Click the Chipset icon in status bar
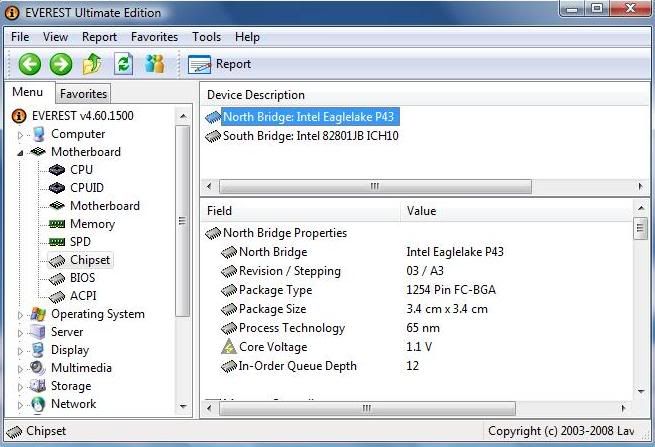Viewport: 655px width, 447px height. tap(14, 432)
